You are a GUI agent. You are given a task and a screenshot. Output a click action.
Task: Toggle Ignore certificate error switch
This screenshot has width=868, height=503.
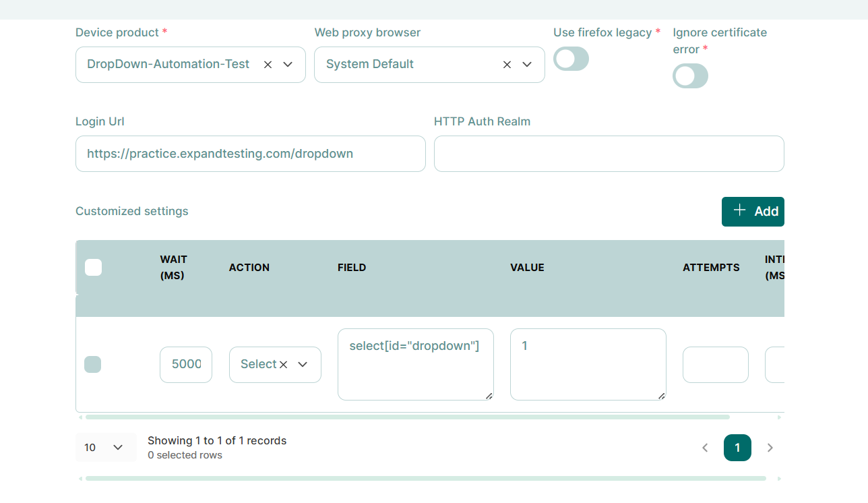[690, 76]
